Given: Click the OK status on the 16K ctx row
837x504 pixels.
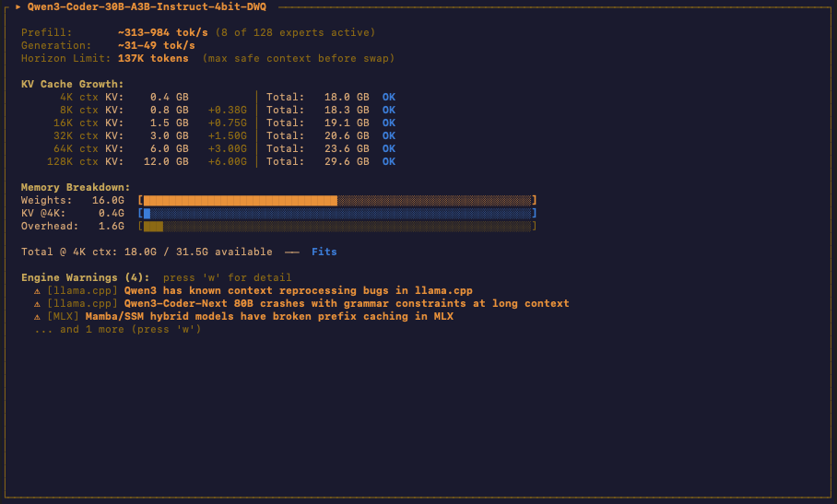Looking at the screenshot, I should pyautogui.click(x=389, y=123).
